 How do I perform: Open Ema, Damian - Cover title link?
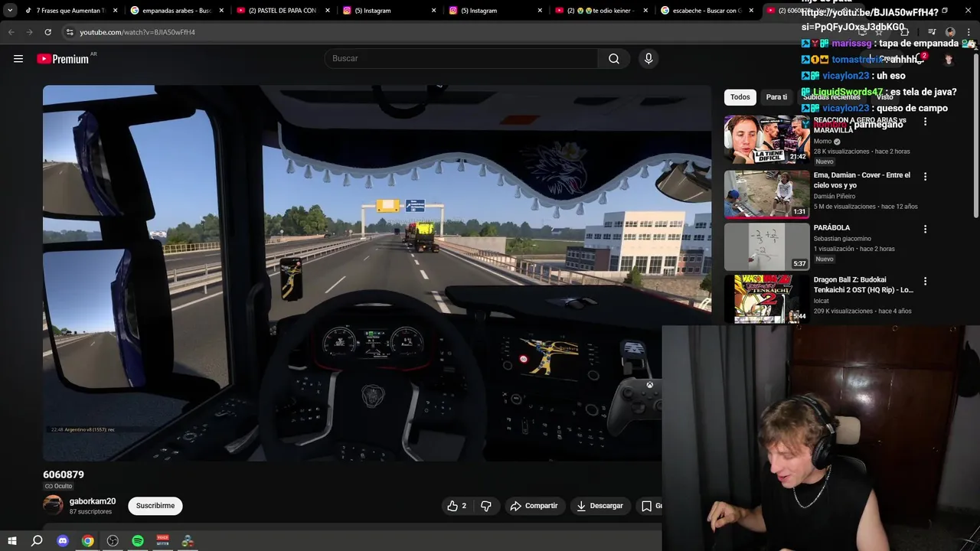click(862, 180)
